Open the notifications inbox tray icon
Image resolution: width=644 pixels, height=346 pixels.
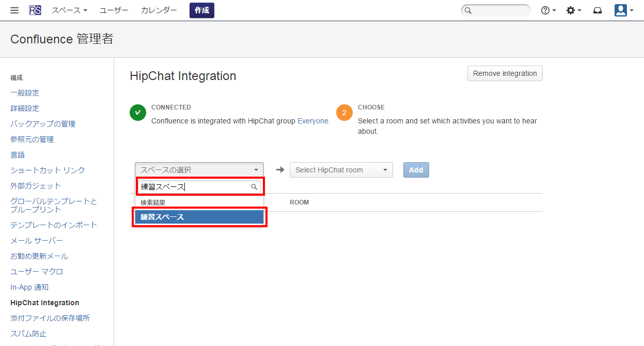(598, 10)
